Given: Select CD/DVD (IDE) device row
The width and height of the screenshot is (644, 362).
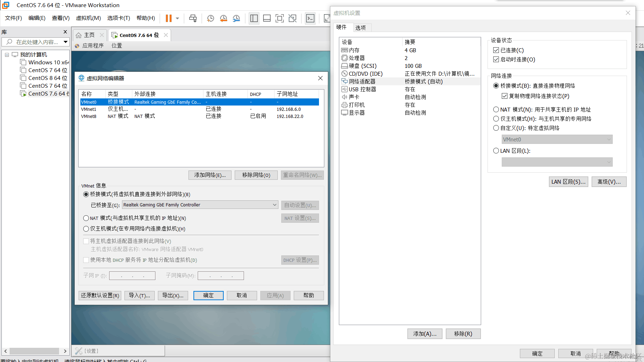Looking at the screenshot, I should 410,74.
